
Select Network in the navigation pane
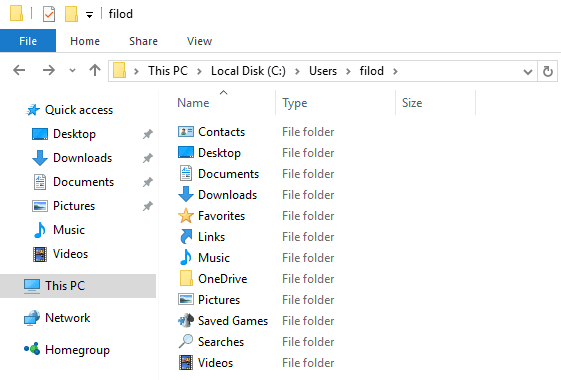point(68,317)
